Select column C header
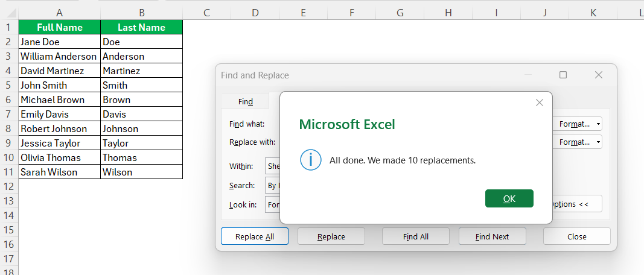Screen dimensions: 644x275 [x=206, y=13]
